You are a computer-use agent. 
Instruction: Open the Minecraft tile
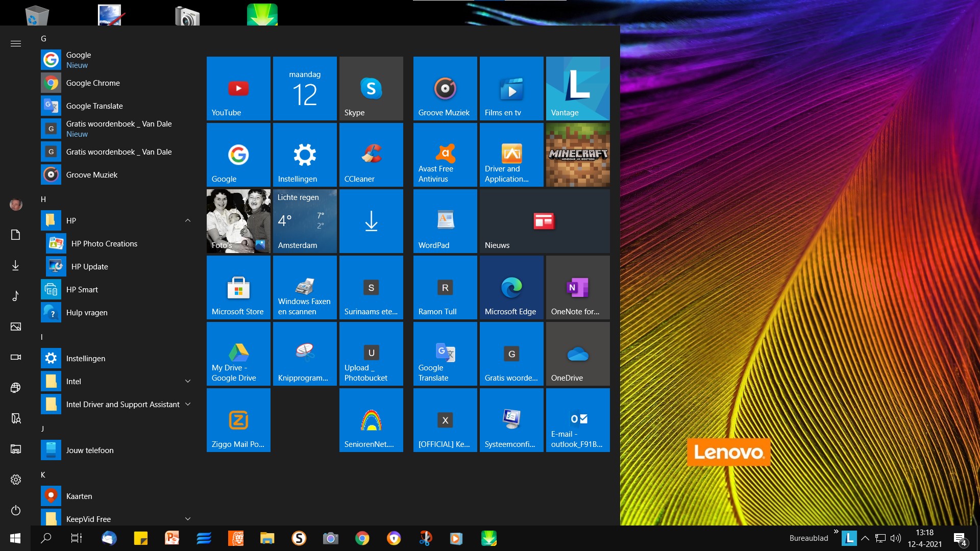point(578,155)
